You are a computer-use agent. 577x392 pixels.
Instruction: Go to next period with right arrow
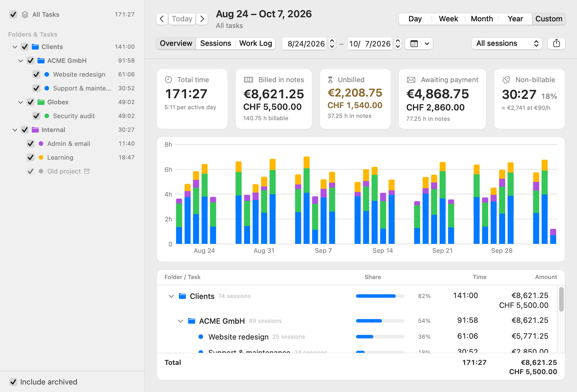[202, 19]
